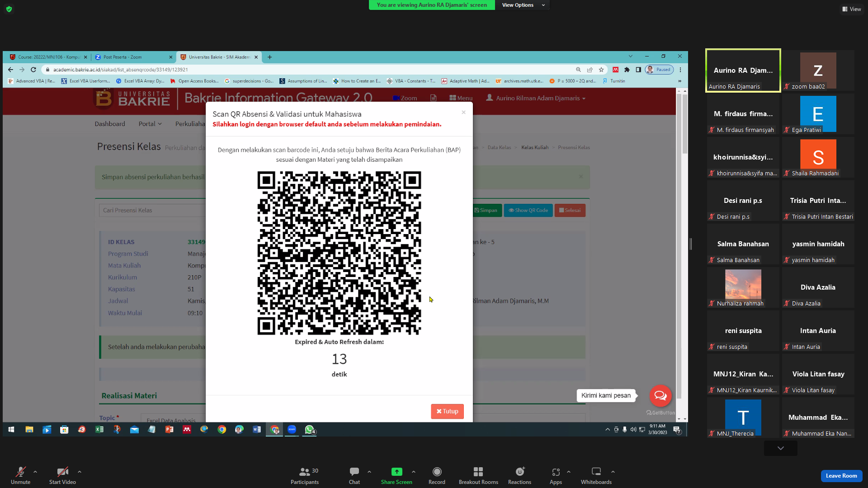Image resolution: width=868 pixels, height=488 pixels.
Task: Open the Turnitin bookmark
Action: (614, 81)
